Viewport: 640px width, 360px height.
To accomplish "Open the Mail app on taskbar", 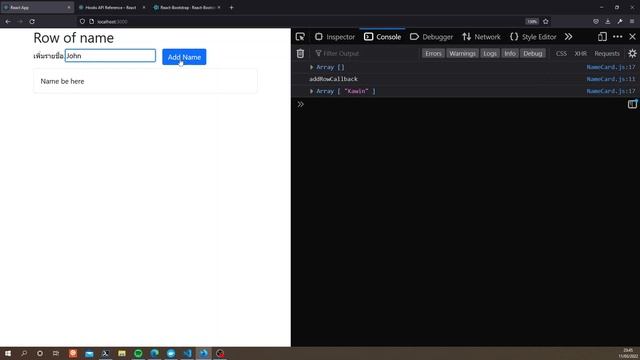I will 89,353.
